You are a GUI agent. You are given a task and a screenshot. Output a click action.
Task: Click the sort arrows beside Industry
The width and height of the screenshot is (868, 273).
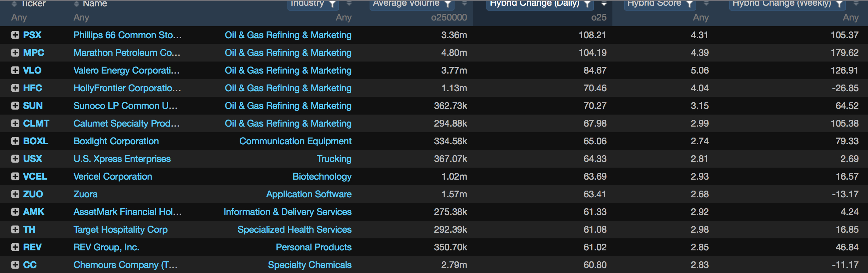(349, 4)
